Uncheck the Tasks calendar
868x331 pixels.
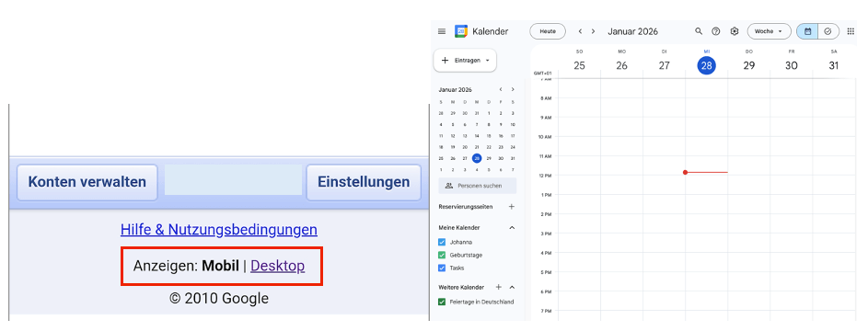coord(442,268)
